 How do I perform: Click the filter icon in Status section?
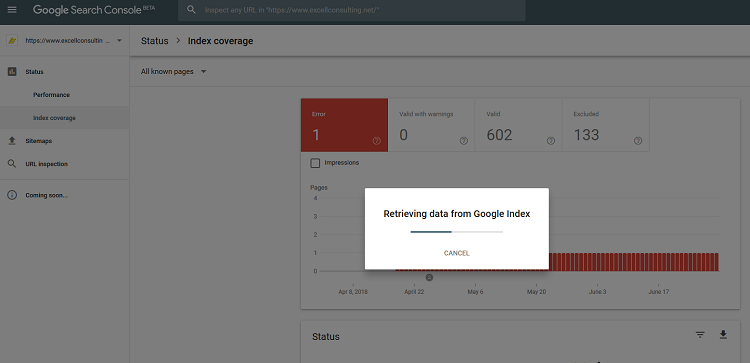pos(700,335)
